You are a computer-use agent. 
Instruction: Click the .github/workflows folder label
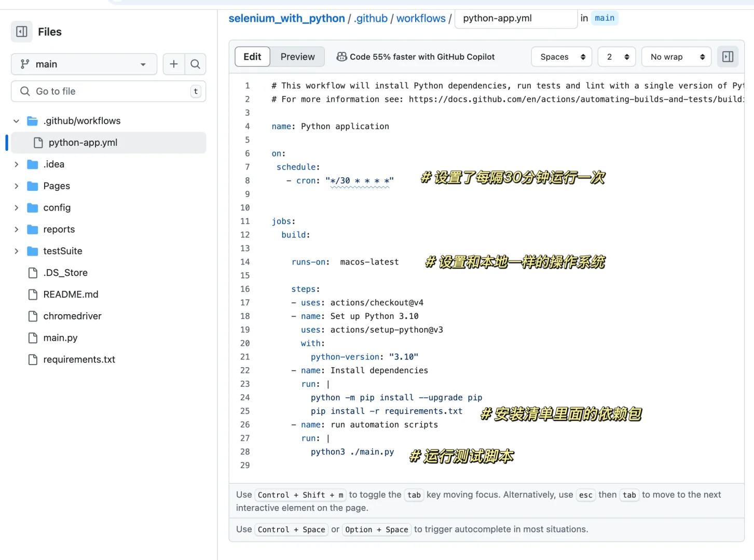click(82, 121)
